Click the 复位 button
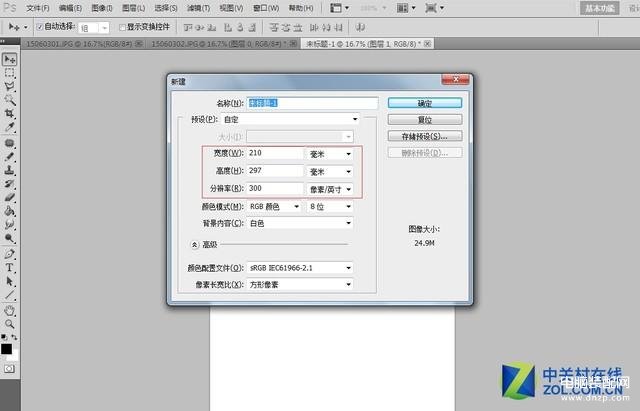Screen dimensions: 640x411 click(x=425, y=120)
